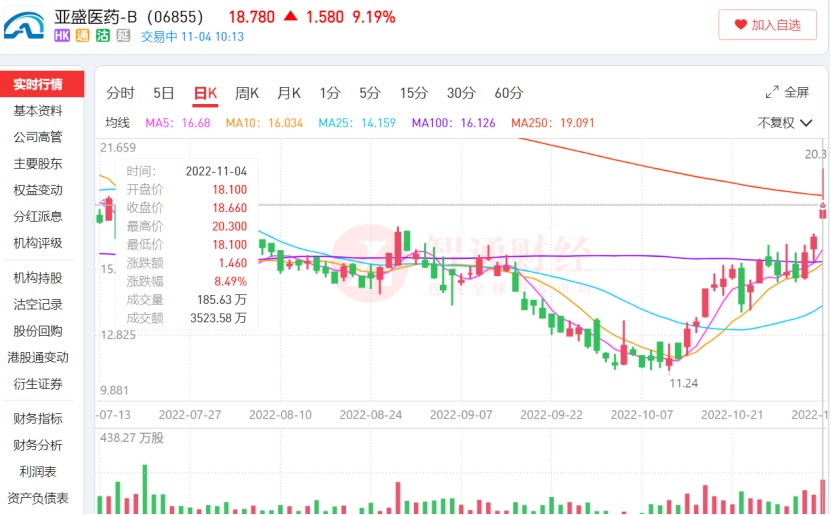This screenshot has height=515, width=831.
Task: Open 利润表 in sidebar
Action: tap(38, 472)
